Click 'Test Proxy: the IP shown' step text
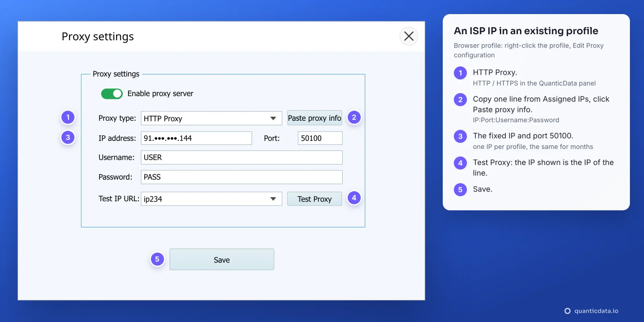 (543, 168)
